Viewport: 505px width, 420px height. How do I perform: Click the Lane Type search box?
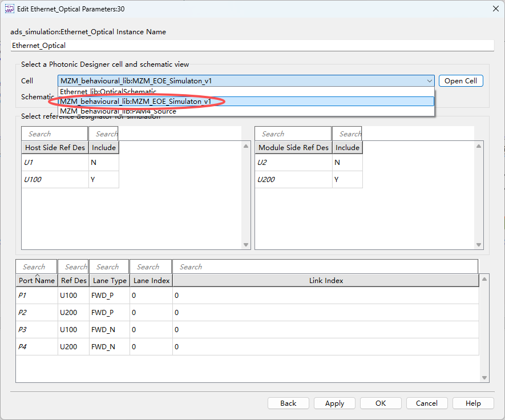tap(109, 266)
